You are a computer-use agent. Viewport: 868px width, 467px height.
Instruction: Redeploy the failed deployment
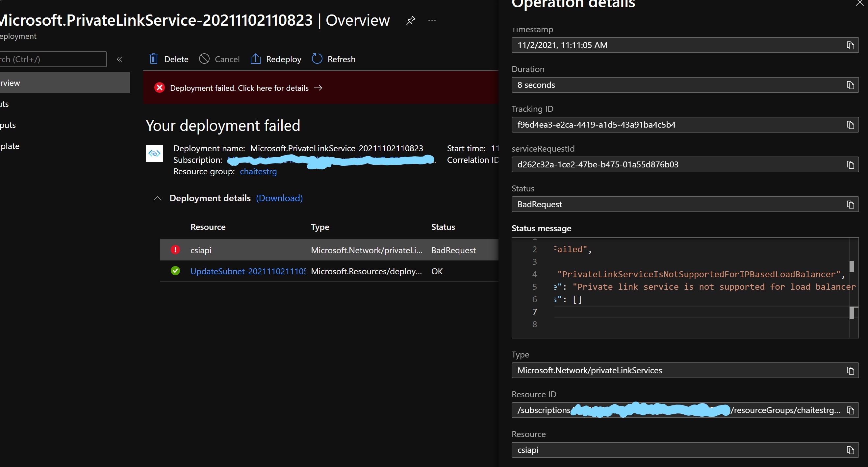click(x=275, y=59)
